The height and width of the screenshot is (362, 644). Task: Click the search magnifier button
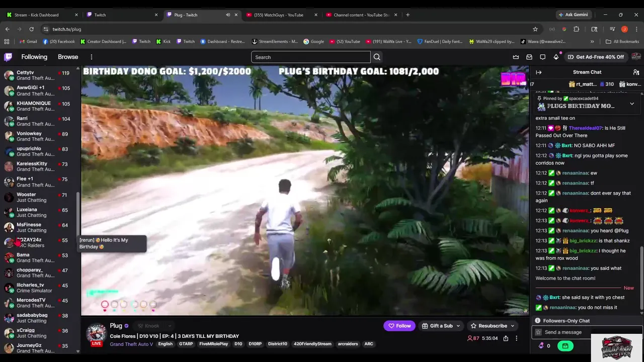point(377,57)
